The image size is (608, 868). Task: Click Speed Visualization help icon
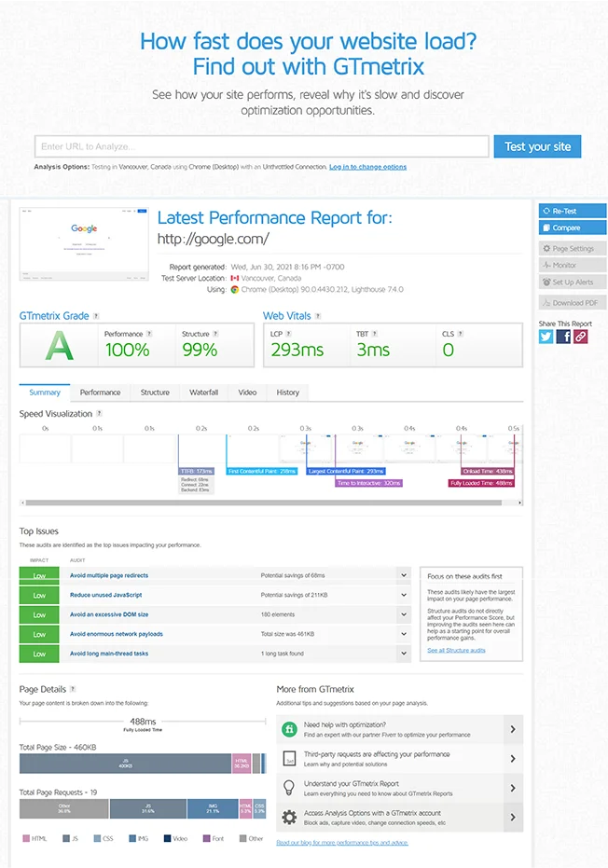point(99,414)
